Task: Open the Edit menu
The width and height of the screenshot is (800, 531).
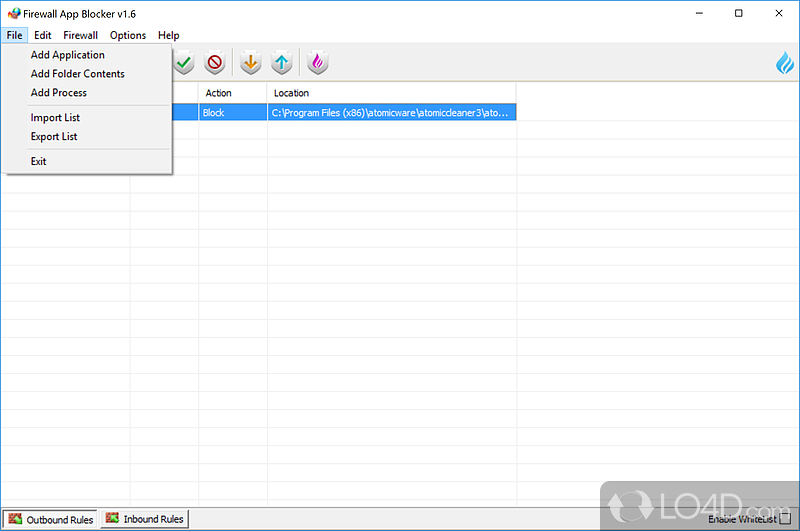Action: [x=43, y=35]
